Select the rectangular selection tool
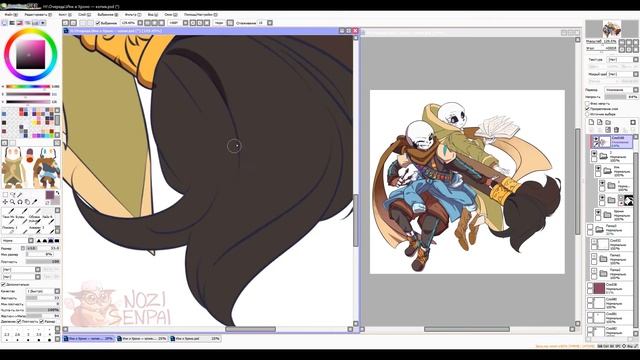The image size is (640, 360). [5, 195]
